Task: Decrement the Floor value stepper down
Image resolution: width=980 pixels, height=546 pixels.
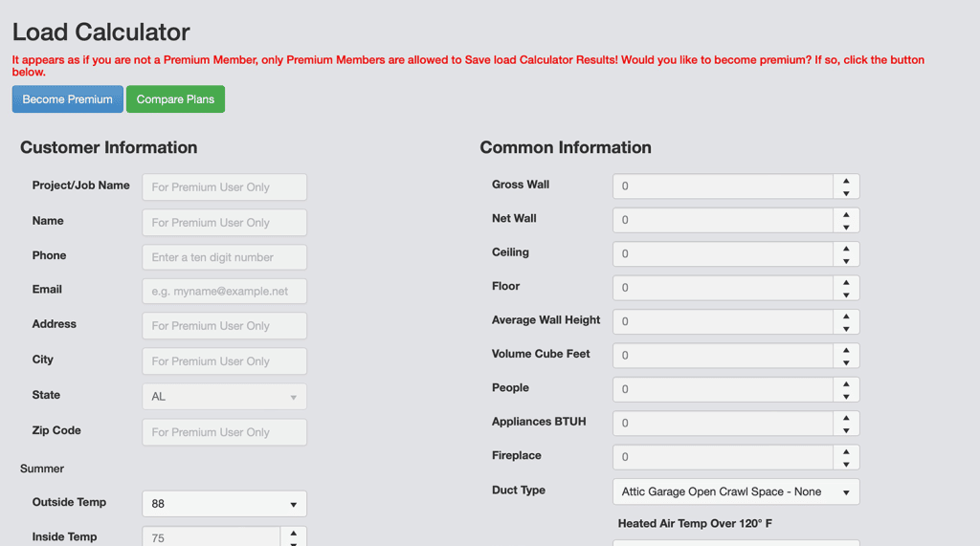Action: tap(846, 295)
